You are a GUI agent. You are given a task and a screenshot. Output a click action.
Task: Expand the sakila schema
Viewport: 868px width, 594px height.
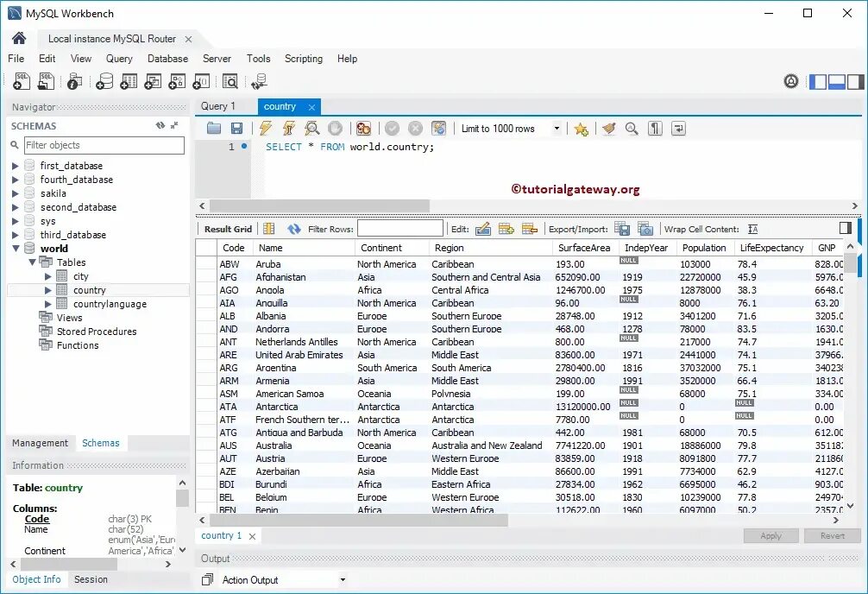tap(15, 193)
